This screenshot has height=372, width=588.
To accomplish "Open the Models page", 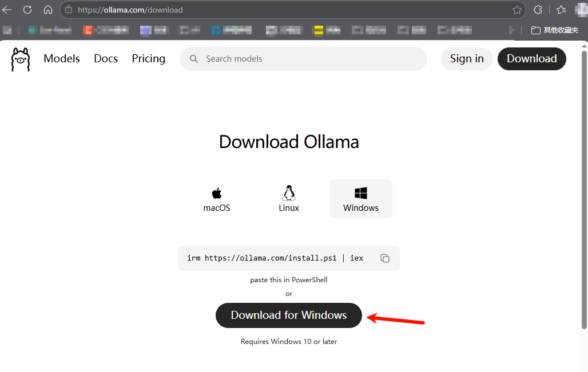I will (x=62, y=59).
